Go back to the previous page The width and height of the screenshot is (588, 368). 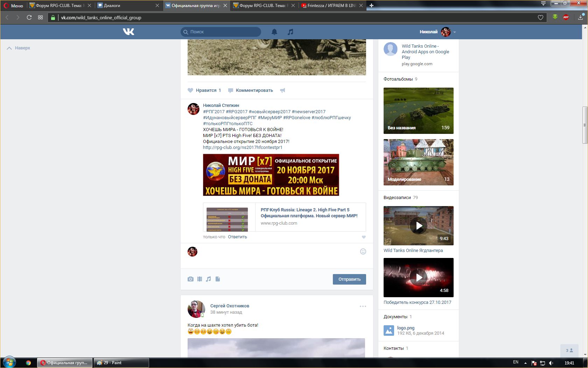click(7, 18)
